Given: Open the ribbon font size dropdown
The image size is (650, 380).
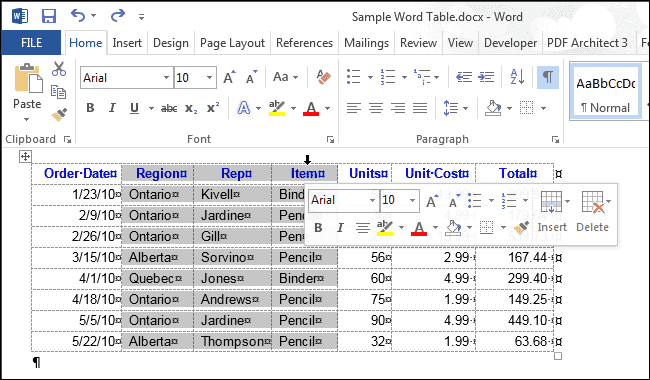Looking at the screenshot, I should click(209, 77).
